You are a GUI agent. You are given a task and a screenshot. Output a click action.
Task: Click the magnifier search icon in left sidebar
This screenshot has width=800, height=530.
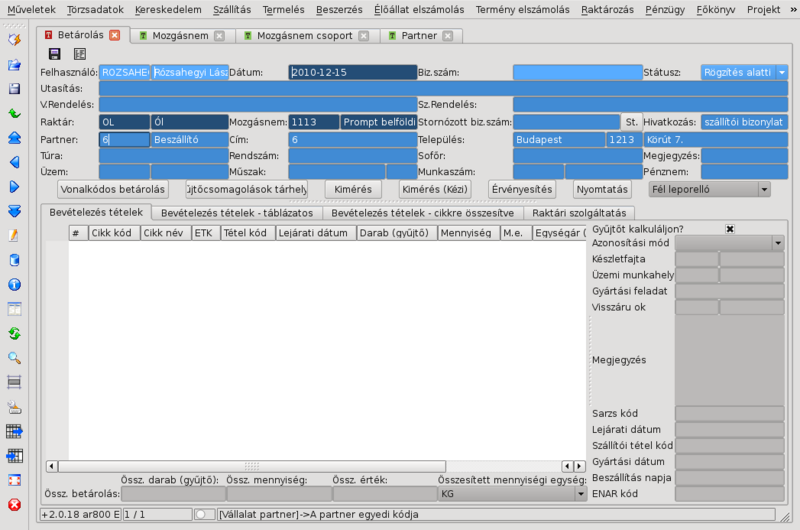14,357
